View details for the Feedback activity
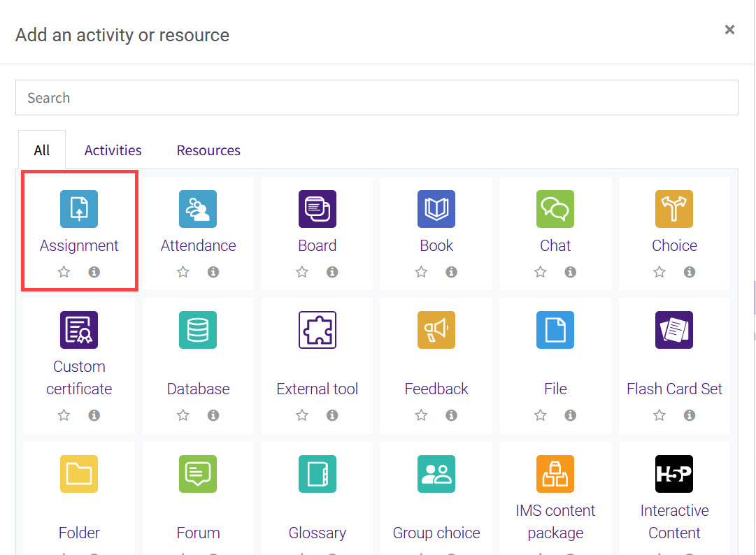 coord(452,415)
